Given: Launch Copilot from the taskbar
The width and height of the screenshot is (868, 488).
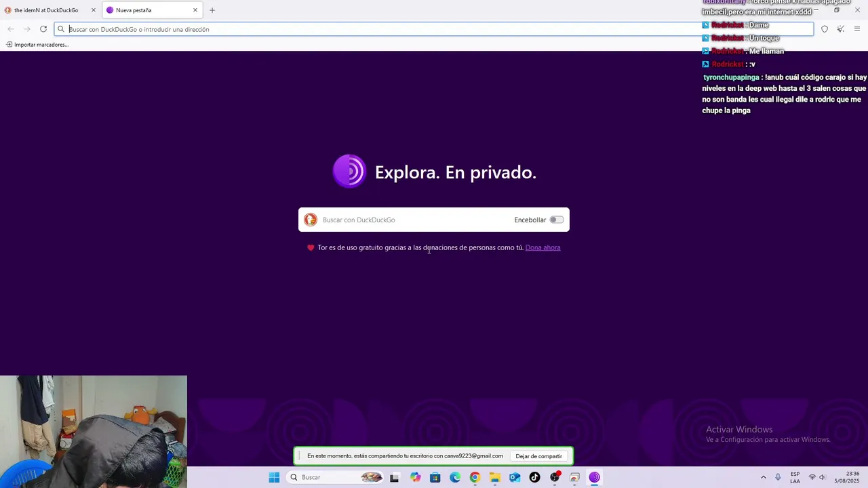Looking at the screenshot, I should pos(415,477).
